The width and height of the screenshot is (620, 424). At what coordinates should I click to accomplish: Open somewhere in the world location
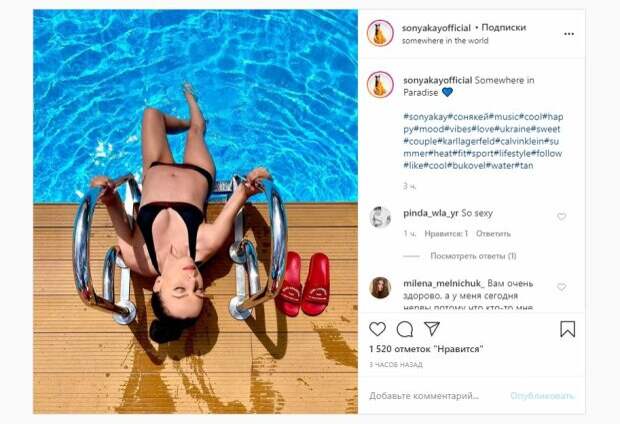[445, 40]
